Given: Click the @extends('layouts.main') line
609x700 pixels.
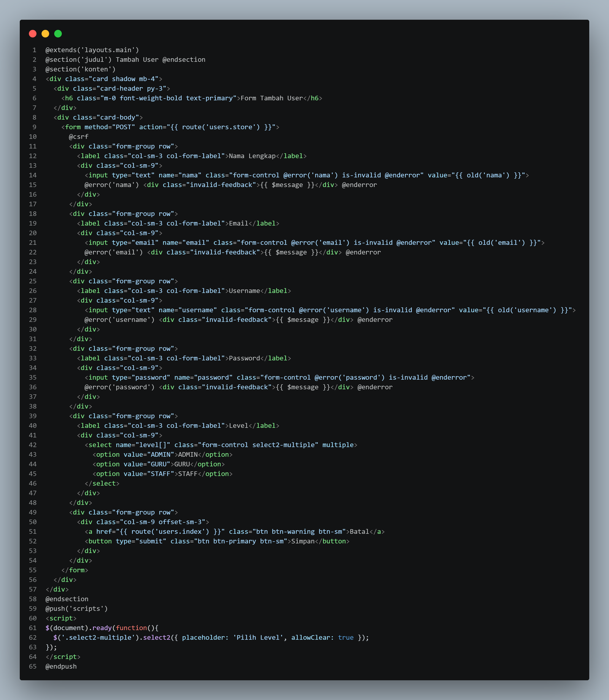Looking at the screenshot, I should 92,50.
